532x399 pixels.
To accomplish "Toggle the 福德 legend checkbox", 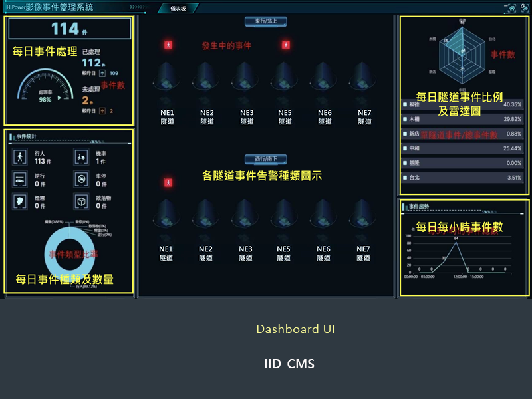I will tap(405, 104).
